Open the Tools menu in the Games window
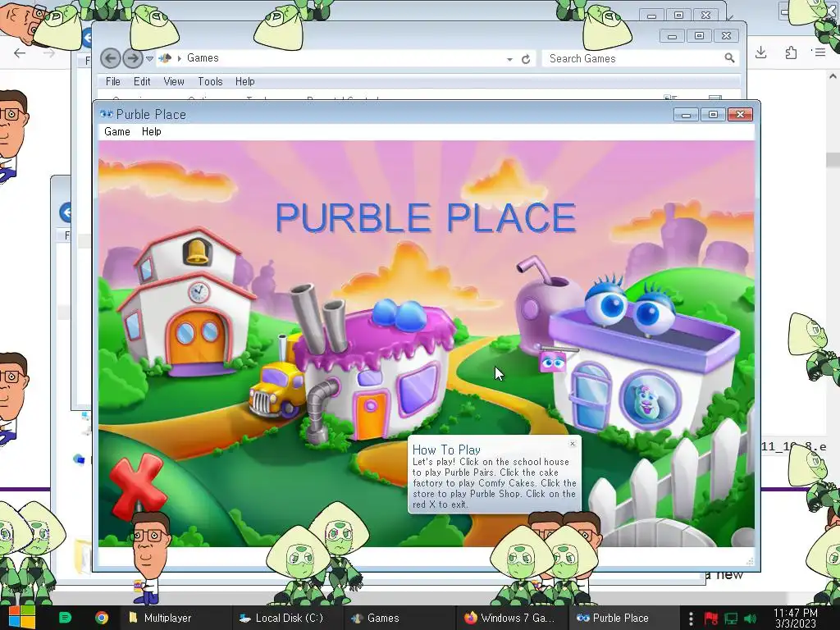Screen dimensions: 840x630 tap(210, 81)
